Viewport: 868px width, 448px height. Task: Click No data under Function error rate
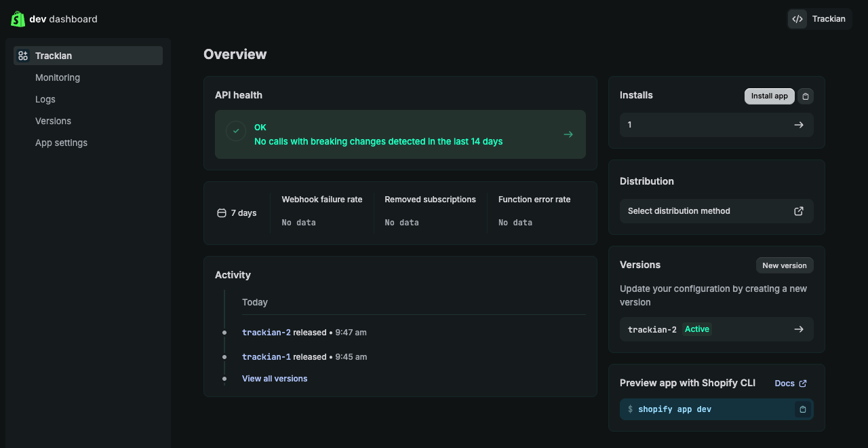click(x=515, y=223)
